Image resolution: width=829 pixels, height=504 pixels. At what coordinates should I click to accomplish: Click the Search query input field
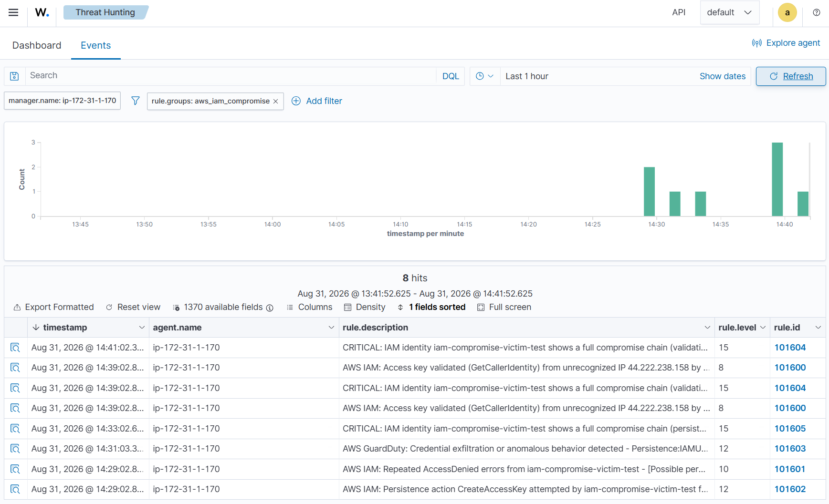tap(231, 76)
